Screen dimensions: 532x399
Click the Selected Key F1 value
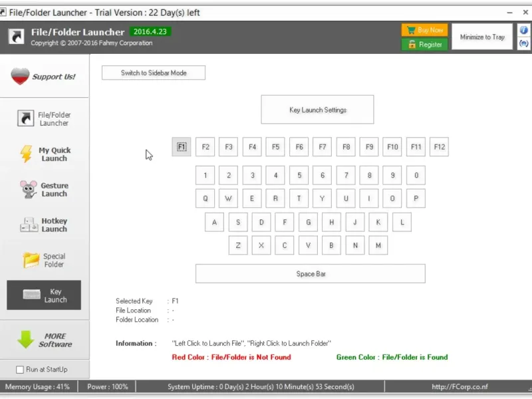(175, 301)
